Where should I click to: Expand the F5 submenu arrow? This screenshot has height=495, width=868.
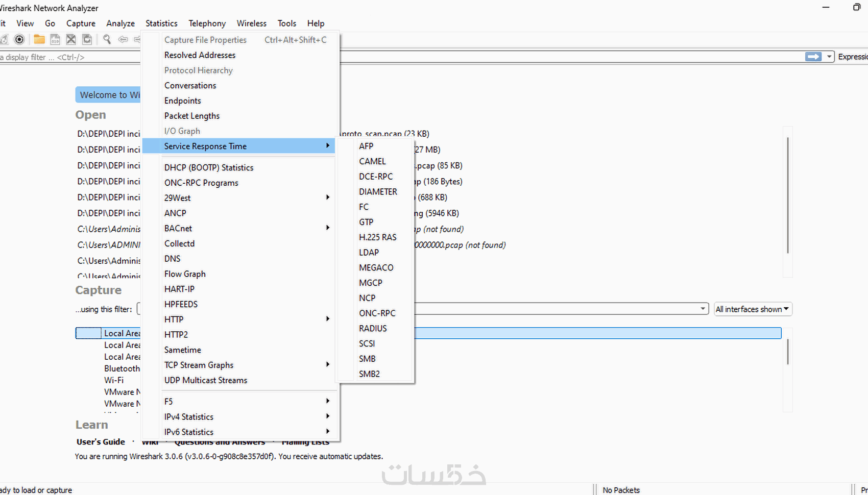[328, 401]
